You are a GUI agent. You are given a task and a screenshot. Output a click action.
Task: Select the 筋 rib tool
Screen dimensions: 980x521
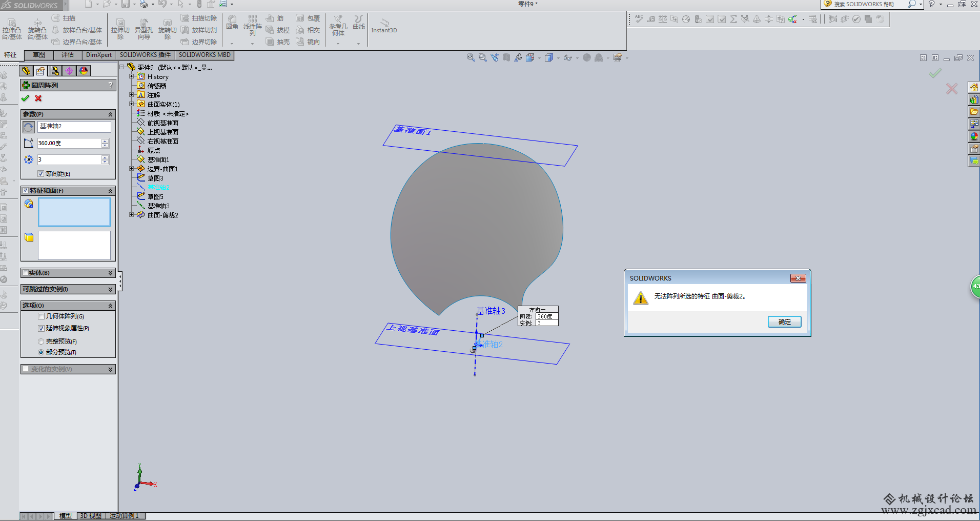(x=275, y=18)
